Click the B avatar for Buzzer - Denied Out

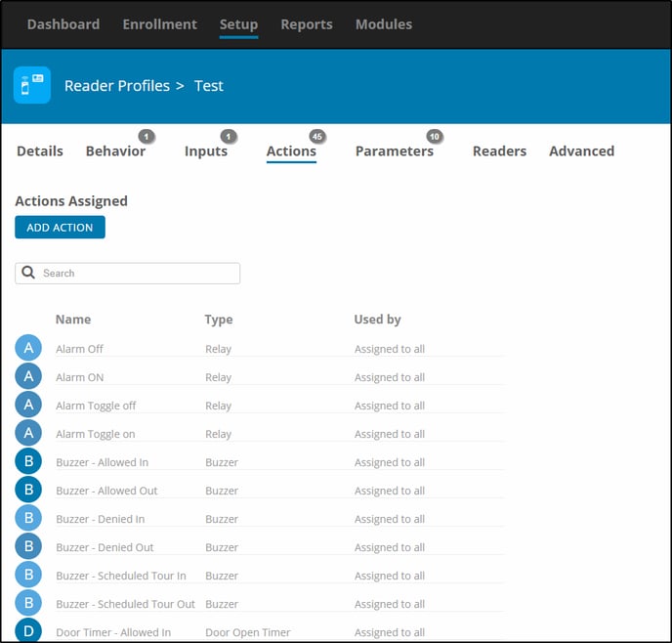(x=28, y=546)
